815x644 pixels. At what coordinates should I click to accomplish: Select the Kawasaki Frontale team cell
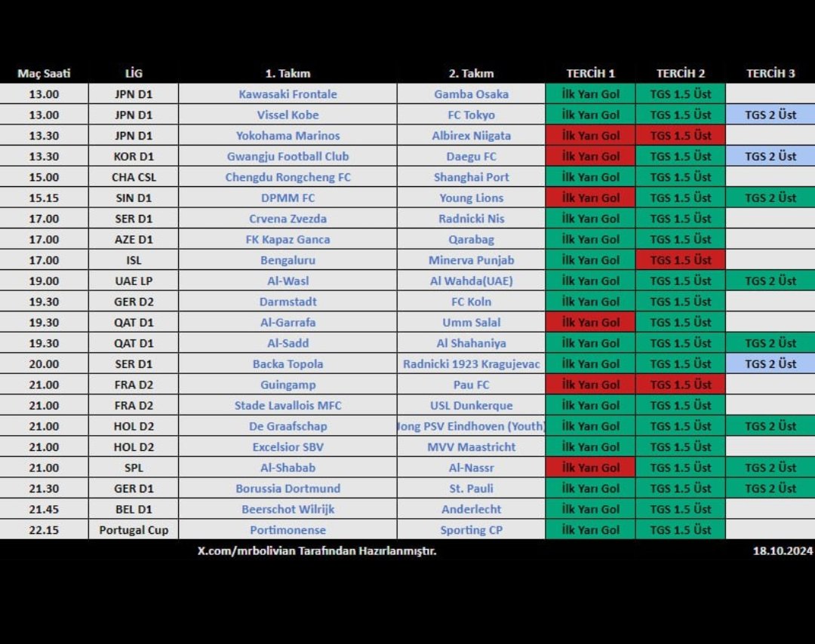pos(288,94)
